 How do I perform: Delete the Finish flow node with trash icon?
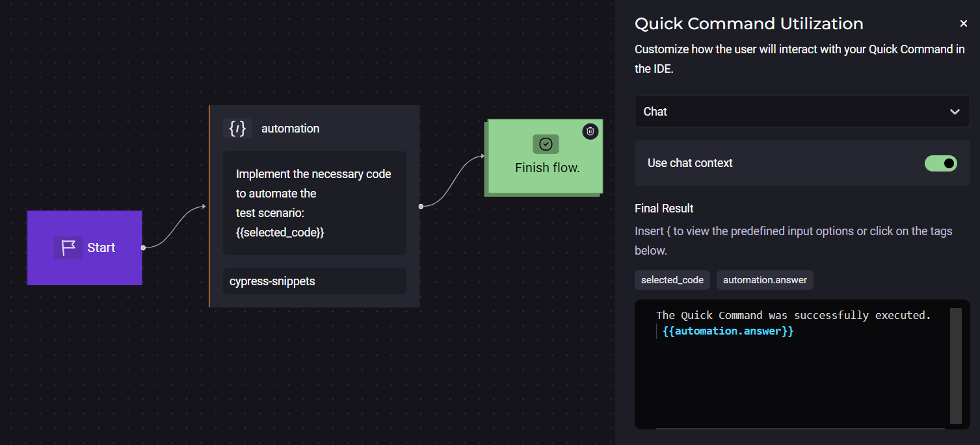[590, 131]
